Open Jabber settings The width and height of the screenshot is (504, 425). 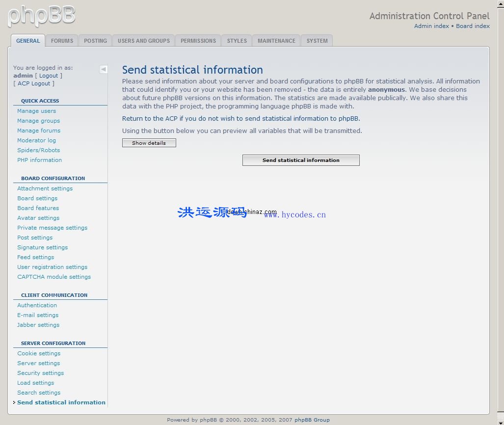click(x=38, y=325)
